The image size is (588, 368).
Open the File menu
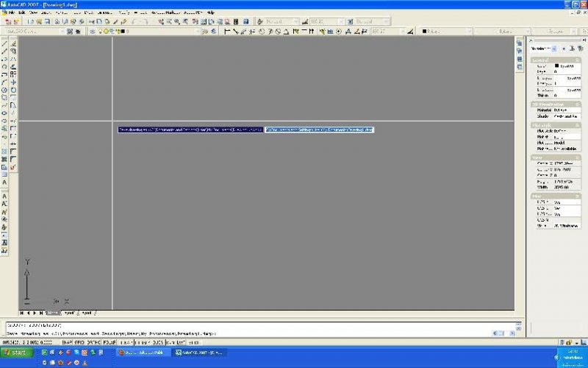pos(12,13)
